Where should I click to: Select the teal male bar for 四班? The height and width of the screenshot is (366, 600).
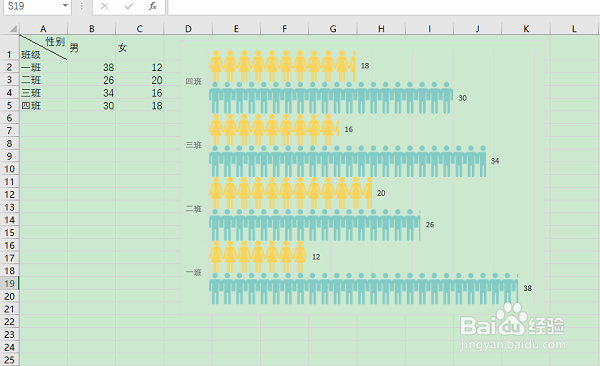click(x=331, y=98)
